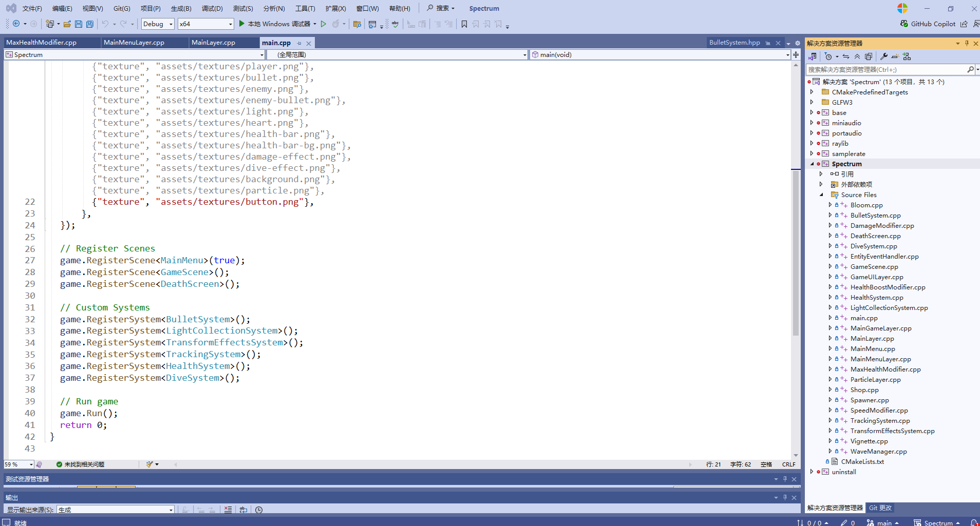Open the output source dropdown showing 生成
This screenshot has height=526, width=980.
(x=116, y=510)
